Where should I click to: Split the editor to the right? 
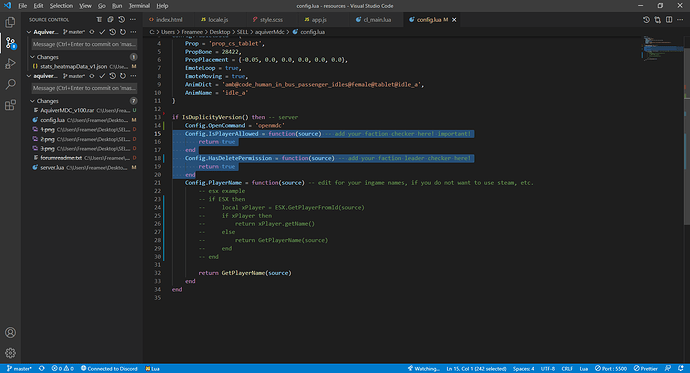[x=669, y=20]
